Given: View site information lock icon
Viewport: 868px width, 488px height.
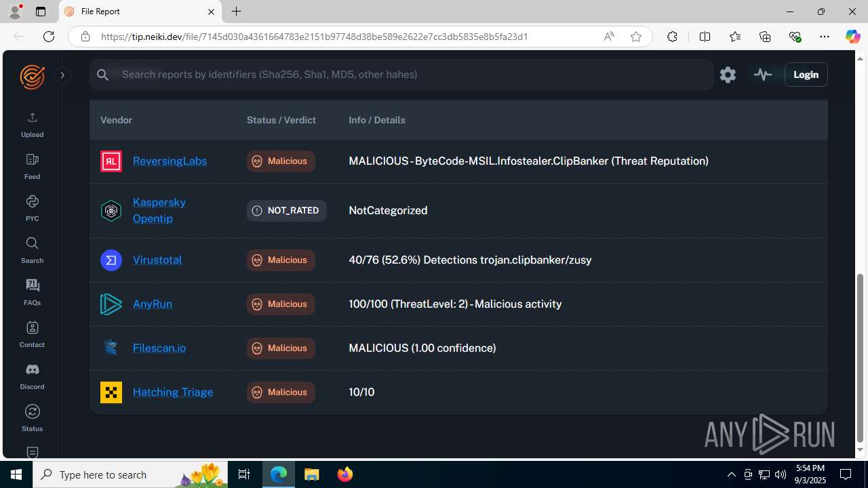Looking at the screenshot, I should coord(85,37).
